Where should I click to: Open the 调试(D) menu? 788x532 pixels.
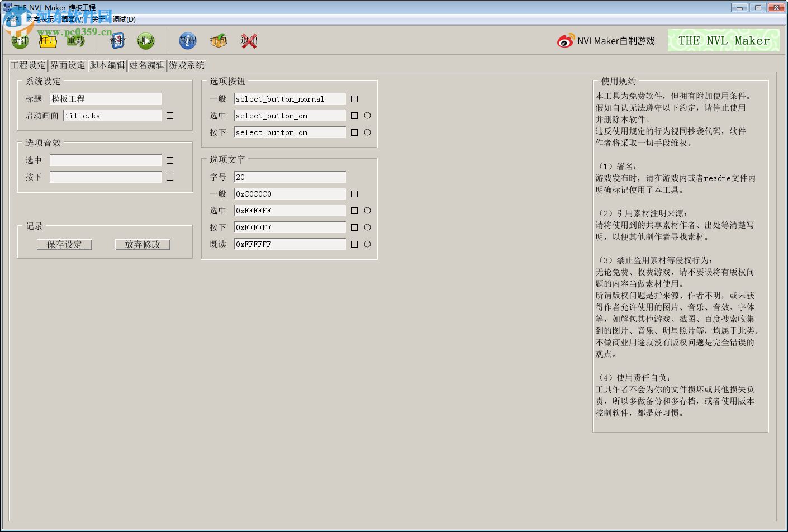pyautogui.click(x=124, y=19)
